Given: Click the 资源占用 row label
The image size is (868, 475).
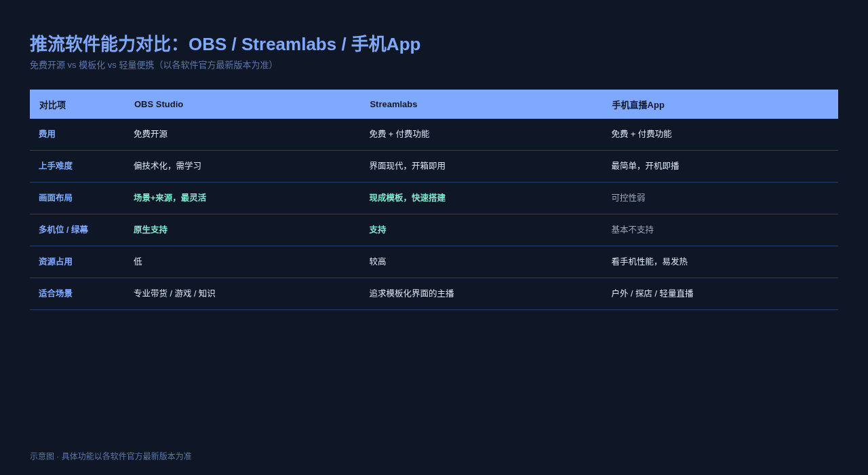Looking at the screenshot, I should point(56,262).
